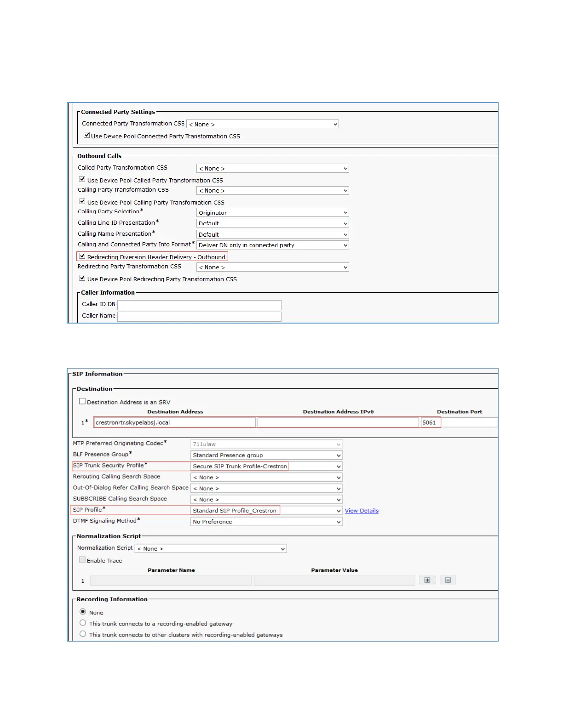The width and height of the screenshot is (563, 728).
Task: Open Out-Of-Dialog Refer Calling Search Space dropdown
Action: pyautogui.click(x=267, y=488)
